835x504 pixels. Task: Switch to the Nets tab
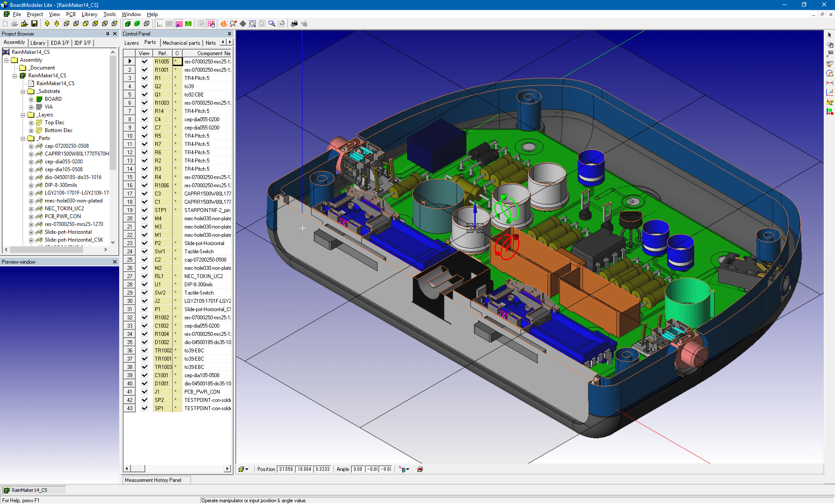210,43
